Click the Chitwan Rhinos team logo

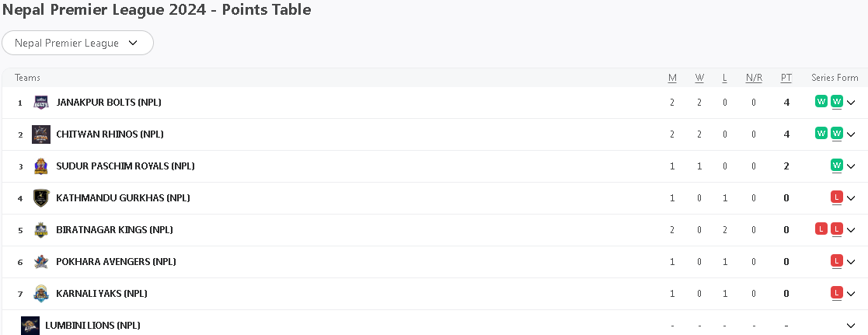coord(41,134)
